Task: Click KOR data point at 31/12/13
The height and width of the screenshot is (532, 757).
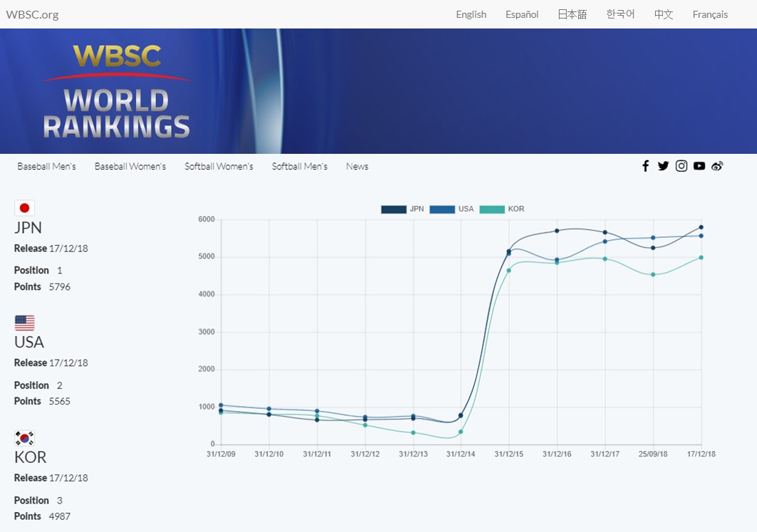Action: (x=413, y=432)
